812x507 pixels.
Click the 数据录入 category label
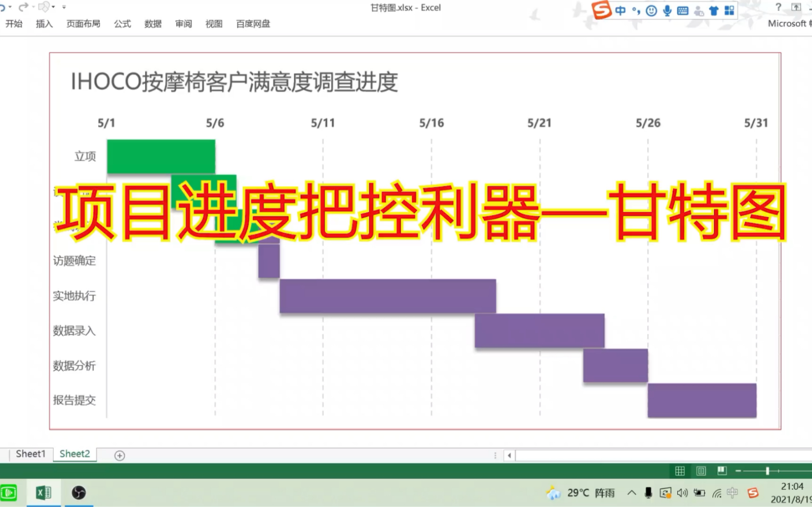(x=75, y=331)
